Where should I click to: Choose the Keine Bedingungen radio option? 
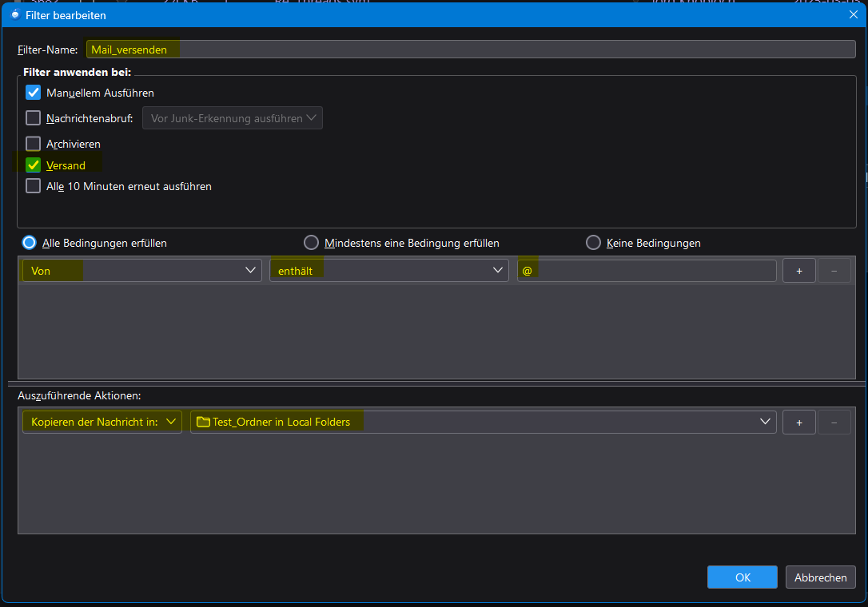[594, 243]
